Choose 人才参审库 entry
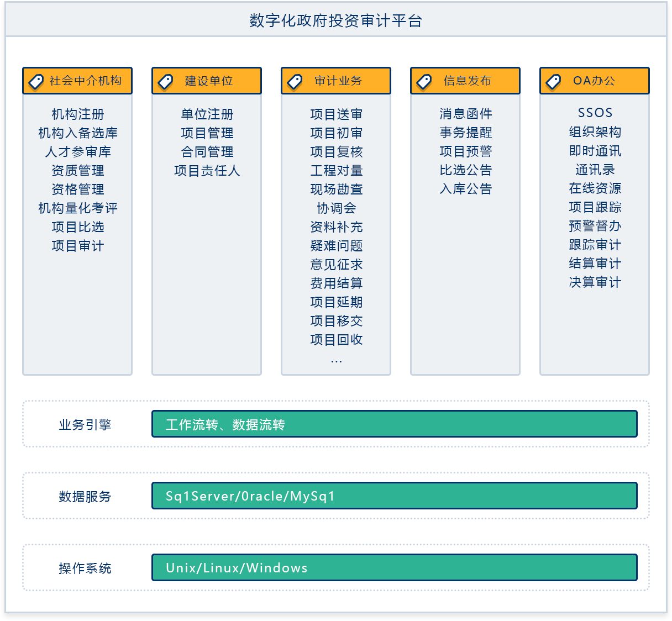Image resolution: width=672 pixels, height=621 pixels. pos(78,152)
